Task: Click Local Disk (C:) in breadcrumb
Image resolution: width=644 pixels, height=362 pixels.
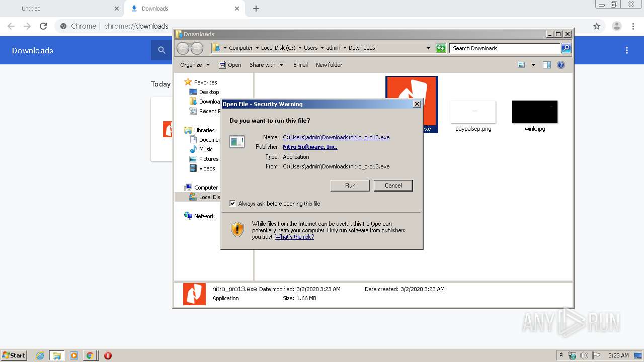Action: coord(278,48)
